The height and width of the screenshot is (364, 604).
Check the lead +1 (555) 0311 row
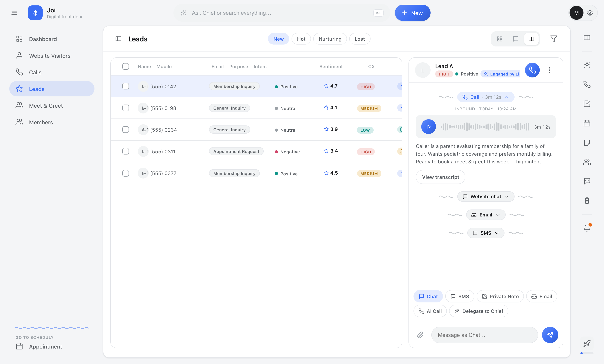[x=125, y=151]
